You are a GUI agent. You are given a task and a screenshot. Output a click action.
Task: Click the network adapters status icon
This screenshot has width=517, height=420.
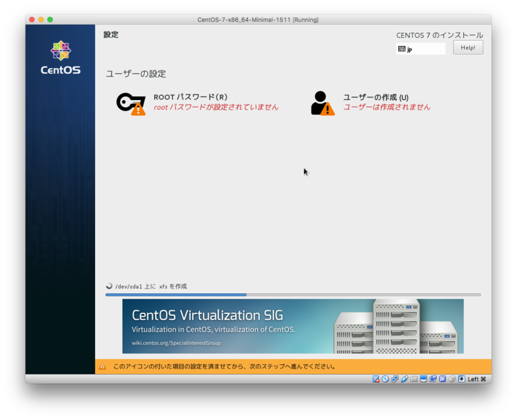[395, 379]
